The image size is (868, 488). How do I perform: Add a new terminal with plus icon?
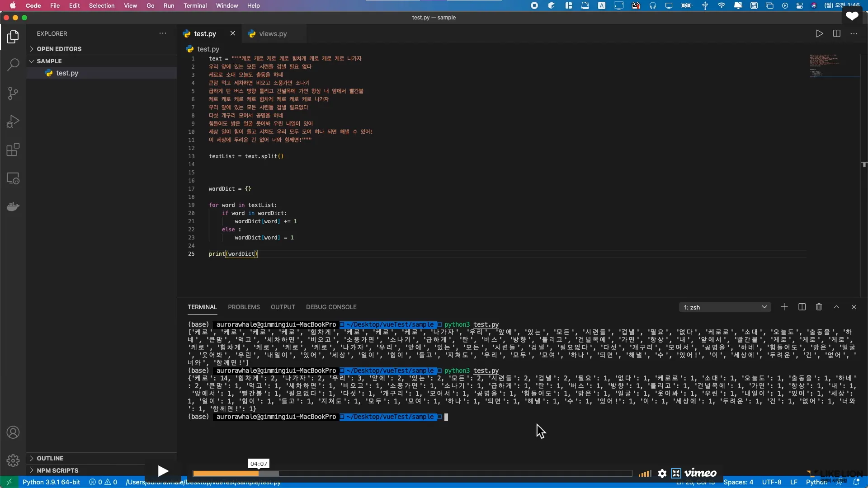[x=784, y=307]
